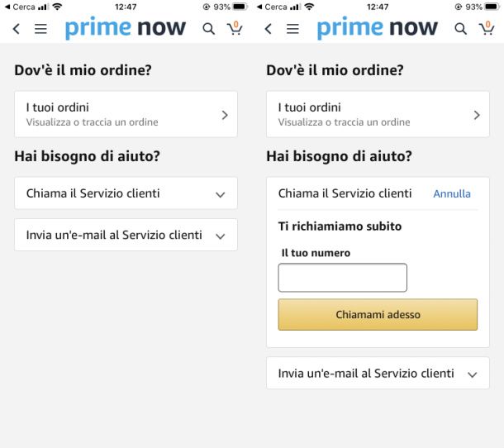Screen dimensions: 504x448
Task: Focus the 'Il tuo numero' phone field
Action: tap(342, 278)
